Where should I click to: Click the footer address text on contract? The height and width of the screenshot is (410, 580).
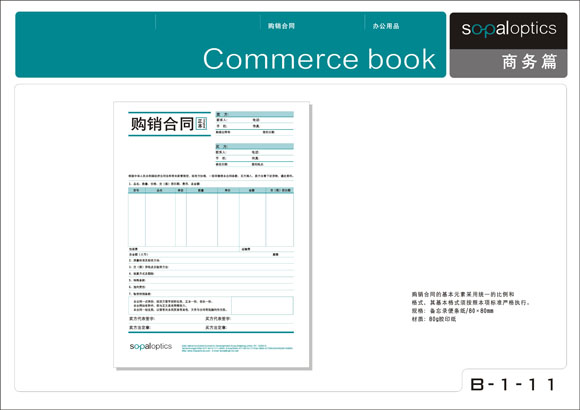(x=237, y=348)
